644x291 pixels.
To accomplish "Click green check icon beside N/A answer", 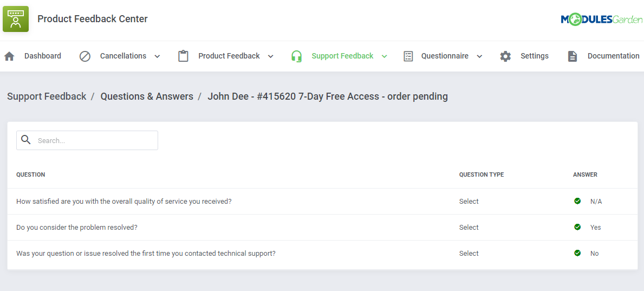I will [577, 201].
